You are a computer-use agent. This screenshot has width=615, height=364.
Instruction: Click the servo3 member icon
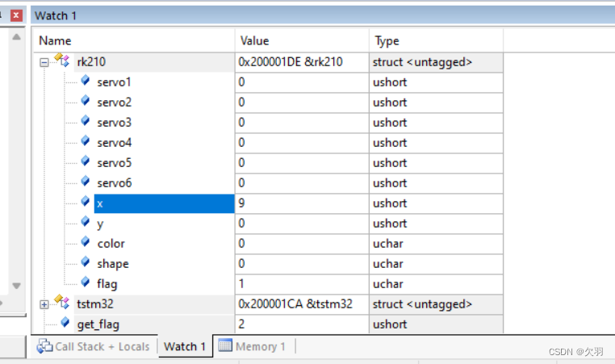tap(86, 121)
